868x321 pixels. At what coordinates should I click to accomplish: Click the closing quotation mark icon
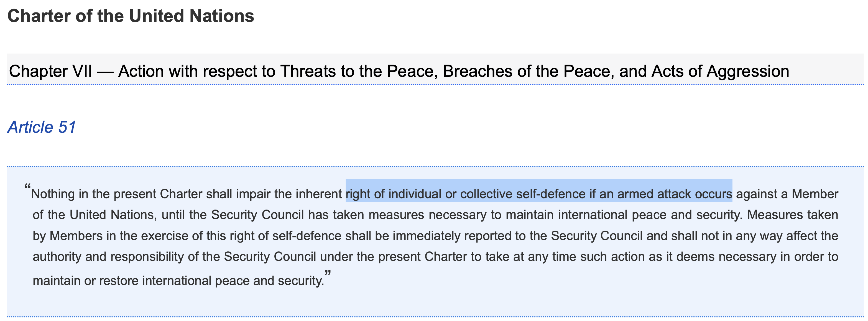pyautogui.click(x=328, y=274)
